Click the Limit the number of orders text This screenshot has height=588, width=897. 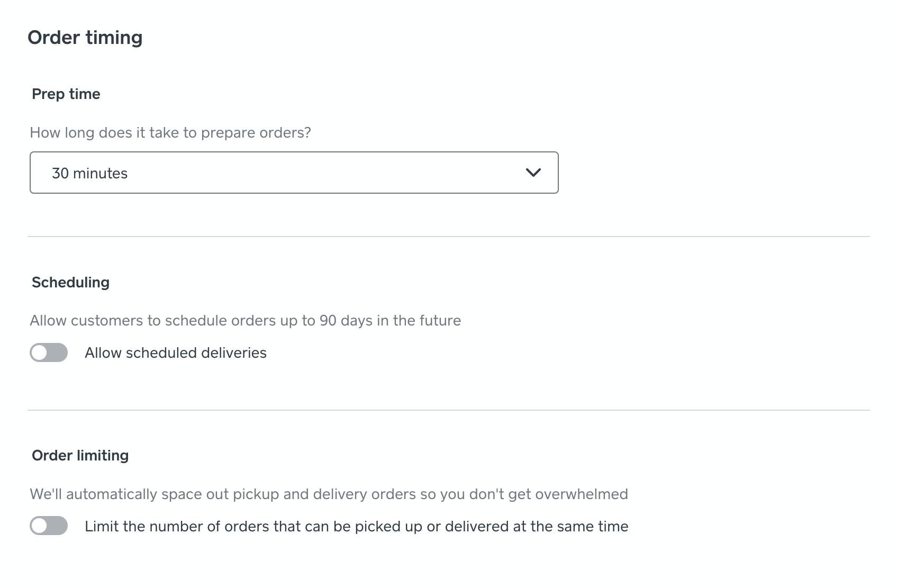pyautogui.click(x=356, y=526)
